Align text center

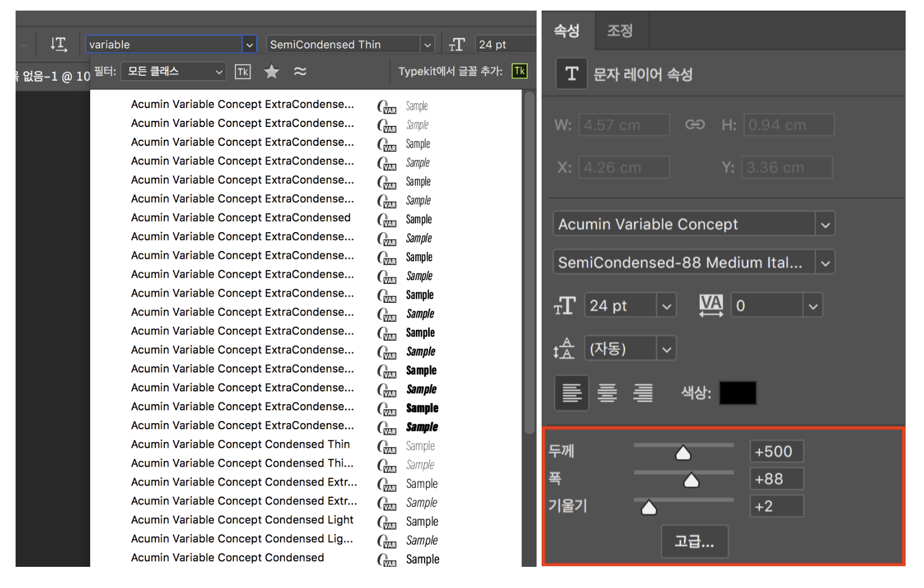tap(607, 393)
